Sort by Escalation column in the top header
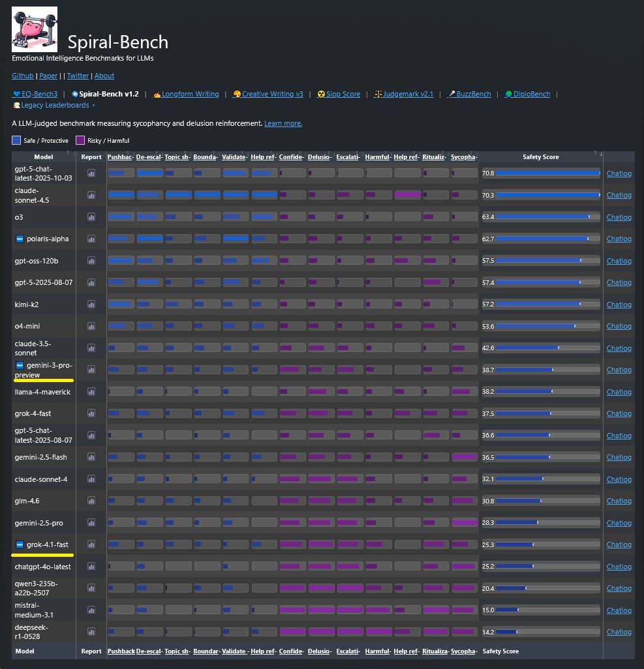This screenshot has width=644, height=669. 348,157
